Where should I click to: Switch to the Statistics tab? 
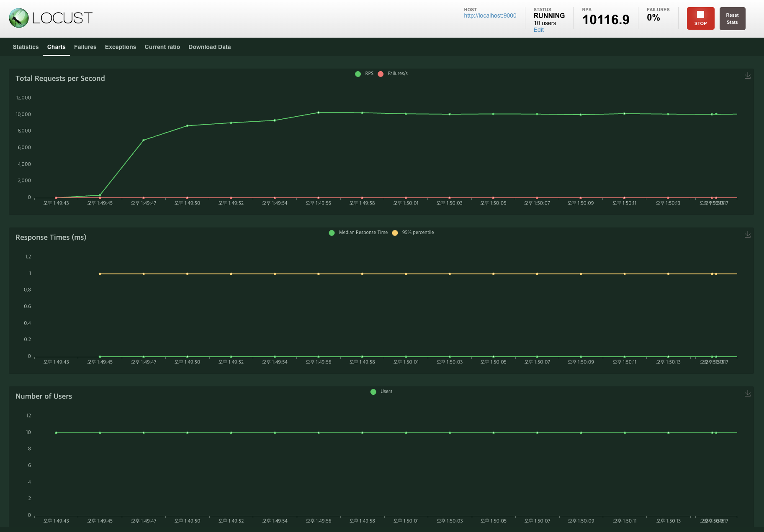tap(26, 47)
